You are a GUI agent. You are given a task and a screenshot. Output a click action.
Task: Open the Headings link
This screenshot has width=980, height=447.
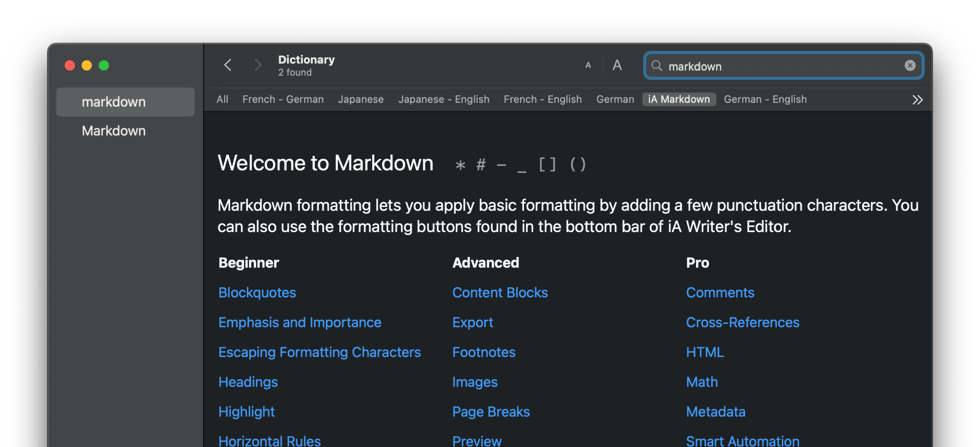(x=248, y=382)
